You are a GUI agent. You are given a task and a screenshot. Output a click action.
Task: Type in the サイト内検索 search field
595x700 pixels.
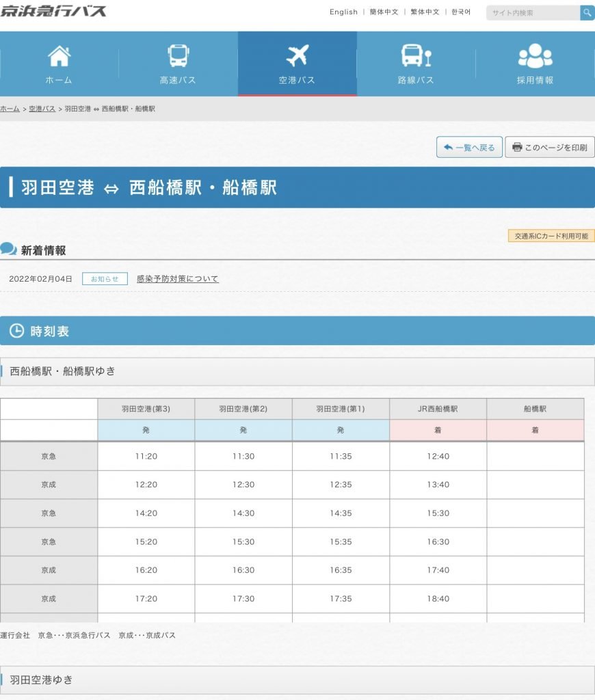533,13
